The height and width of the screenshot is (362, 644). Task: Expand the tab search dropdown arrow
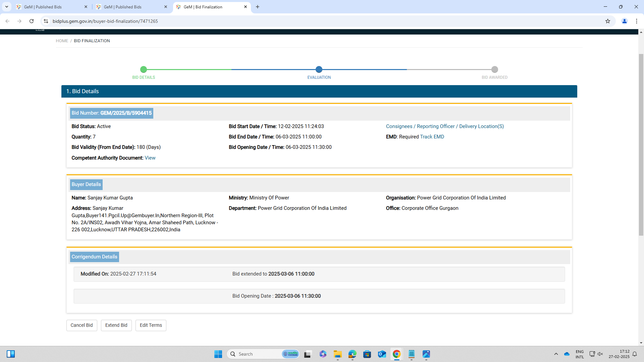click(x=6, y=7)
